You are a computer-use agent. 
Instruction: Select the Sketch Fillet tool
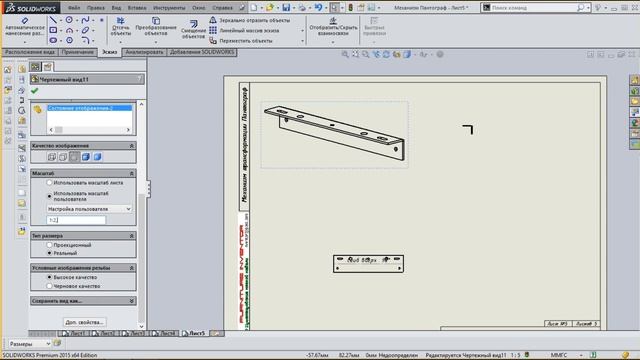(x=85, y=40)
